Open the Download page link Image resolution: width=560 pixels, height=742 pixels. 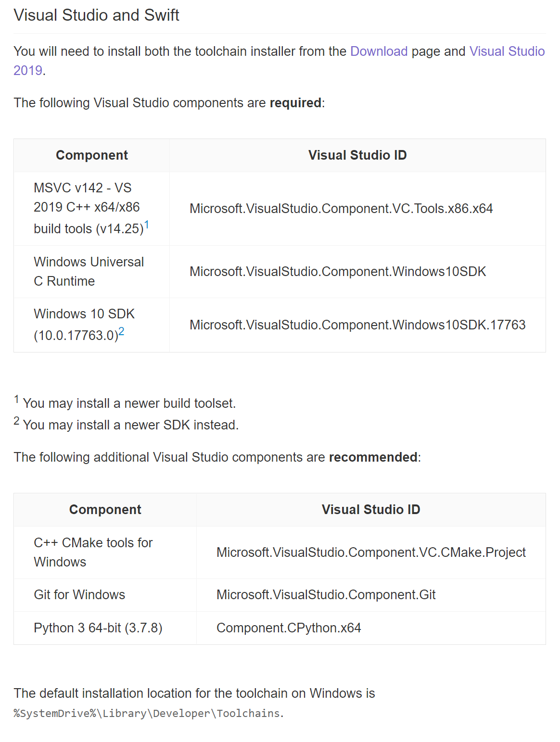click(379, 51)
